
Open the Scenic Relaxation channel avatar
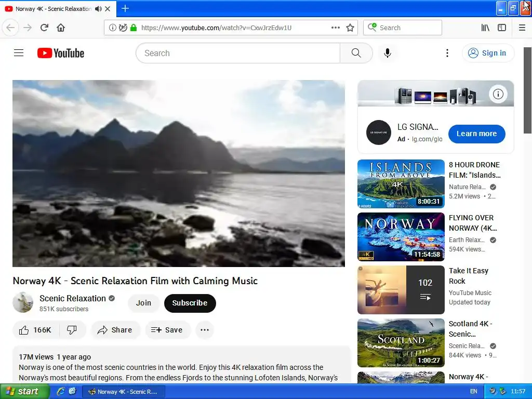pyautogui.click(x=23, y=302)
